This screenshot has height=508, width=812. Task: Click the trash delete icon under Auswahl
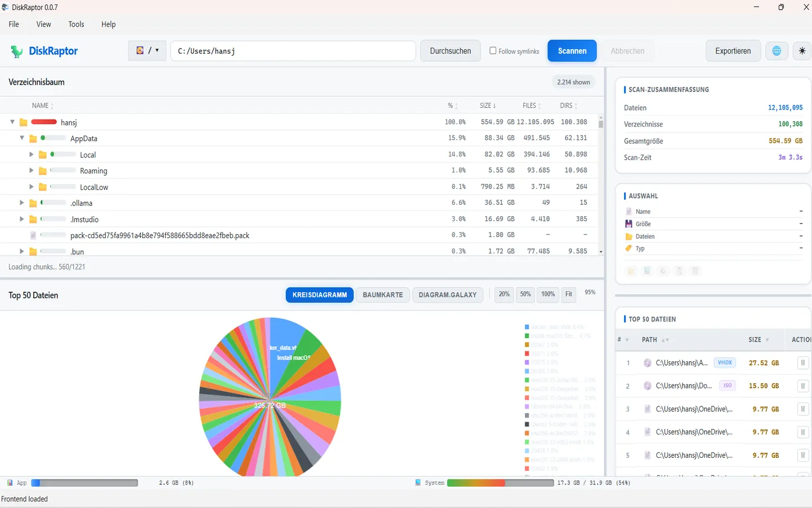point(695,271)
